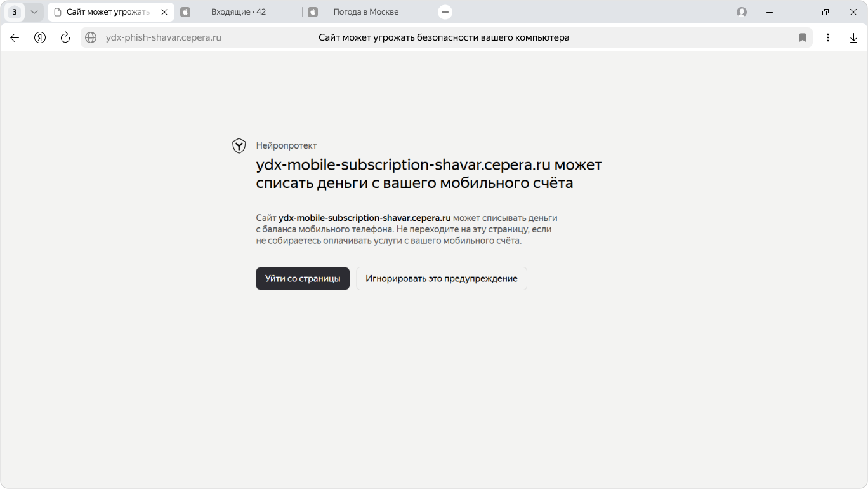Click the Yandex "Я" home button
Image resolution: width=868 pixels, height=489 pixels.
40,37
